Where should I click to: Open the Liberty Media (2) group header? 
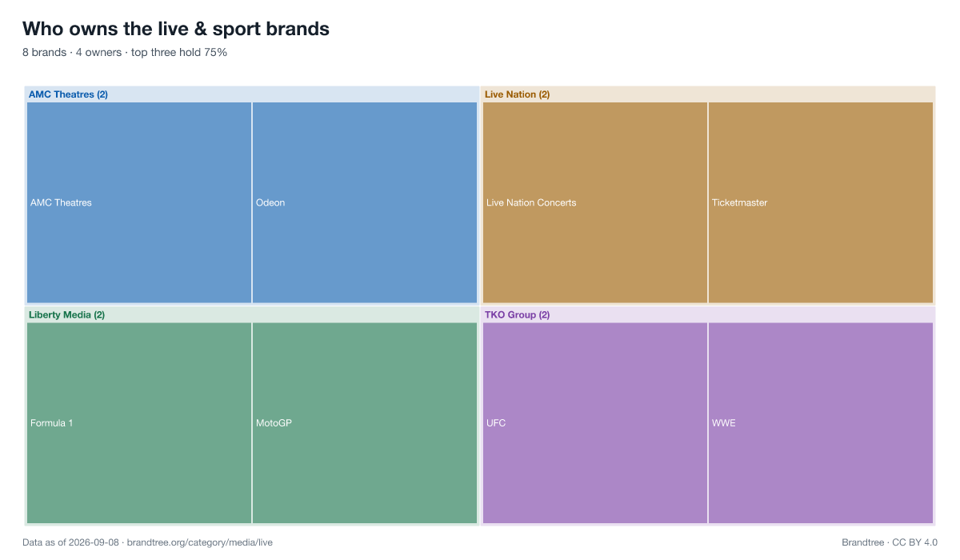[x=66, y=315]
